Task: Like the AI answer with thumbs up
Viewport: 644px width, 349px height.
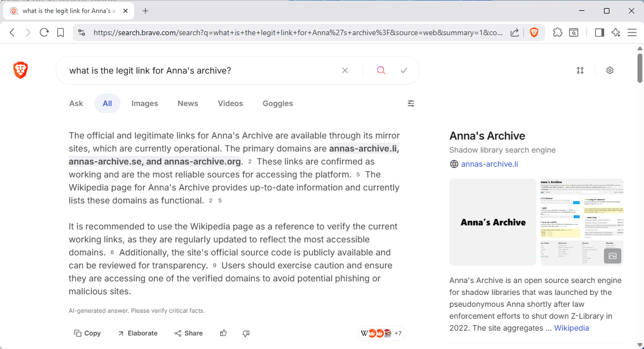Action: tap(223, 333)
